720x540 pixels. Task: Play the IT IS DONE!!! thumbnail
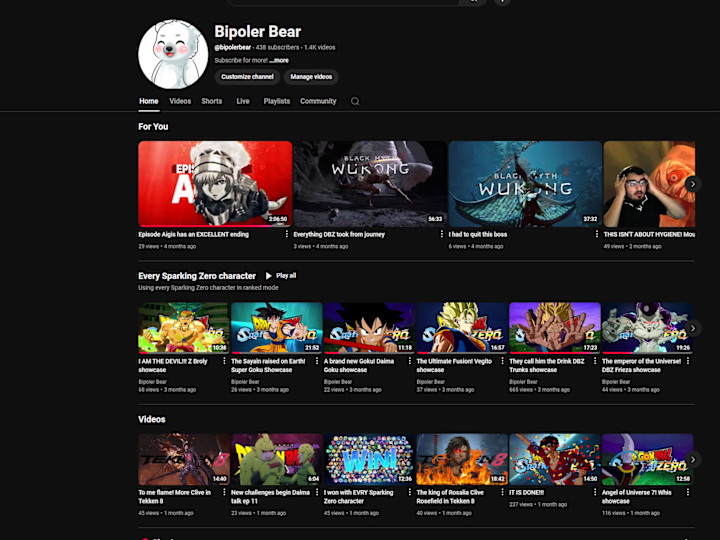555,460
